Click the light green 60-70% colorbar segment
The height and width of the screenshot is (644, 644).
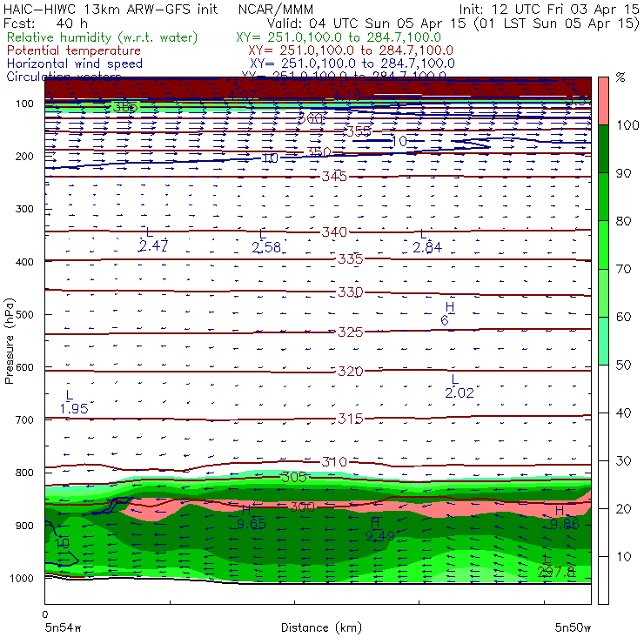pos(603,292)
